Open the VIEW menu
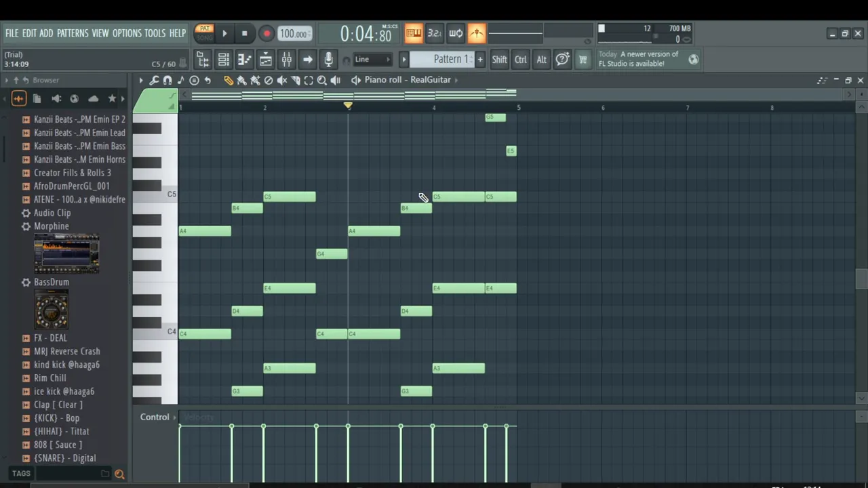Viewport: 868px width, 488px height. click(x=100, y=33)
